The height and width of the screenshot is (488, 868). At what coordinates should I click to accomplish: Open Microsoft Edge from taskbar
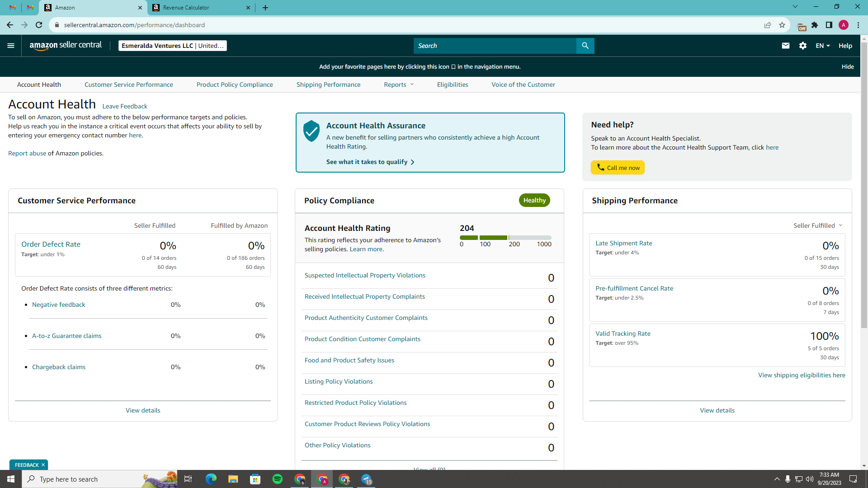[211, 479]
